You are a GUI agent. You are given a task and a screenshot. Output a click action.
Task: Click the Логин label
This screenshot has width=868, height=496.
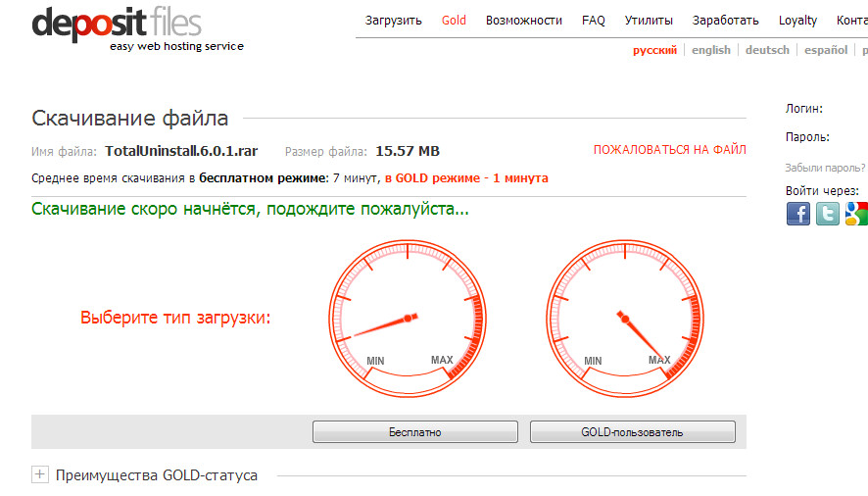(803, 109)
